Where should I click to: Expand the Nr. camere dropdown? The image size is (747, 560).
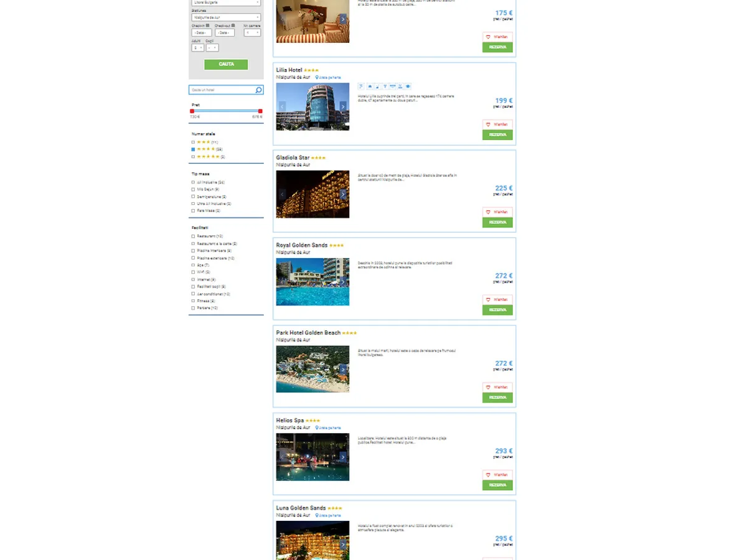(252, 32)
